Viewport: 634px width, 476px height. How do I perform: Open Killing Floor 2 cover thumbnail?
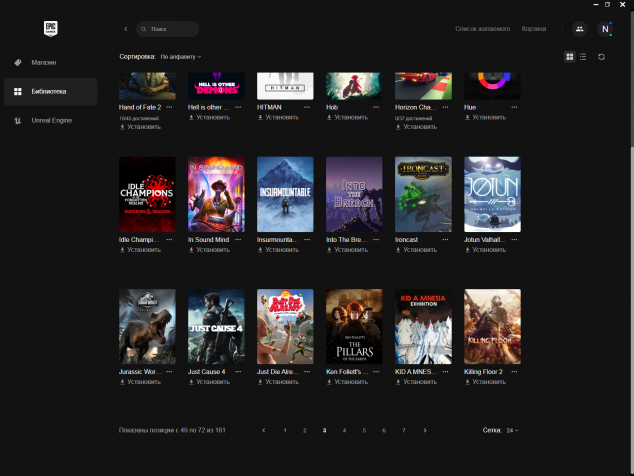point(492,327)
